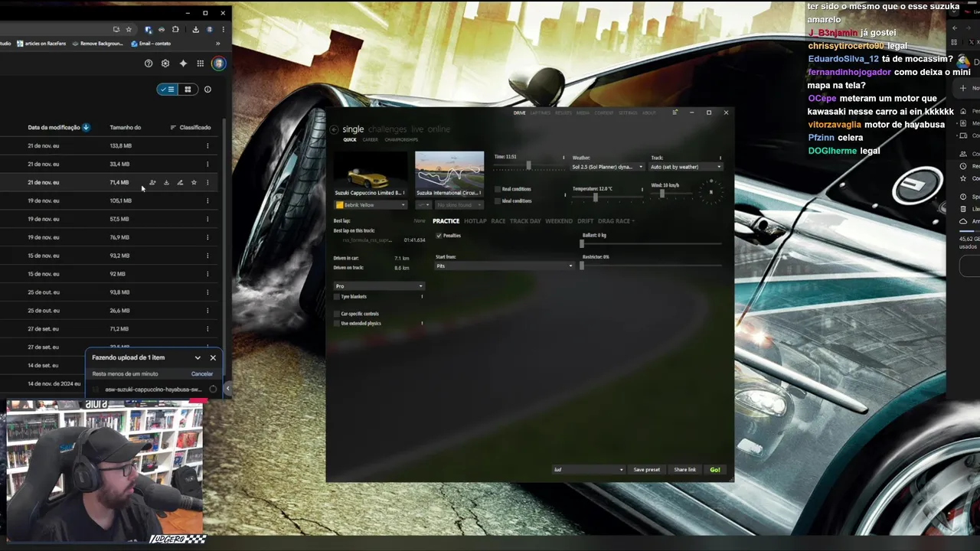Viewport: 980px width, 551px height.
Task: Switch to Track Day mode tab
Action: click(525, 221)
